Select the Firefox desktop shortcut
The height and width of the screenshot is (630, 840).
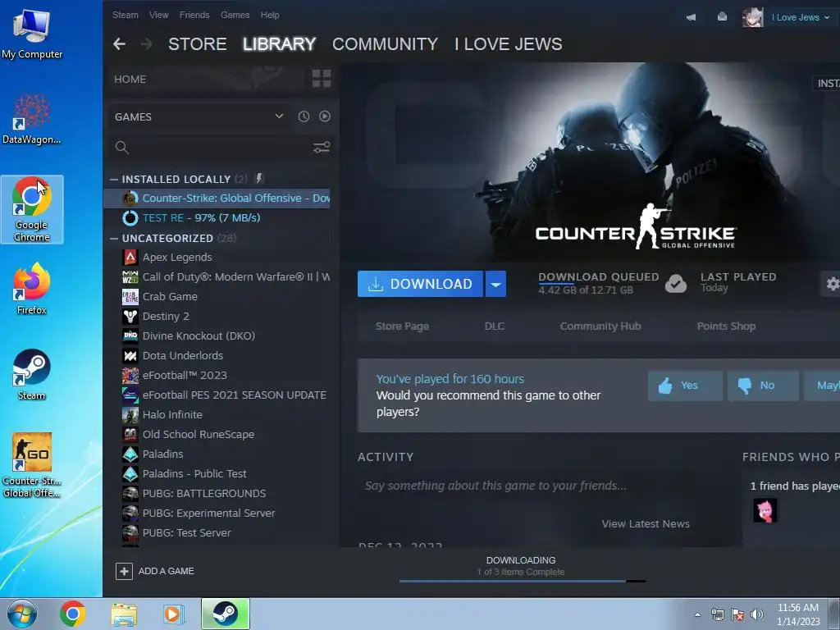pos(32,290)
